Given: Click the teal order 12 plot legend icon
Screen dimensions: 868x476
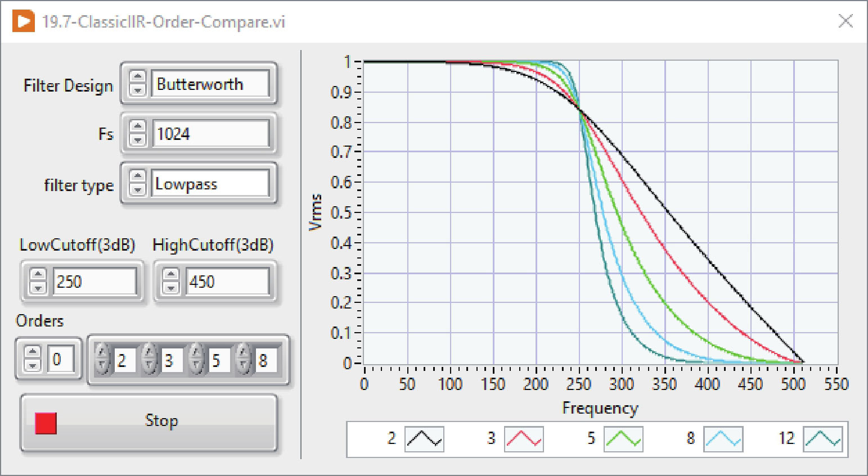Looking at the screenshot, I should 822,439.
